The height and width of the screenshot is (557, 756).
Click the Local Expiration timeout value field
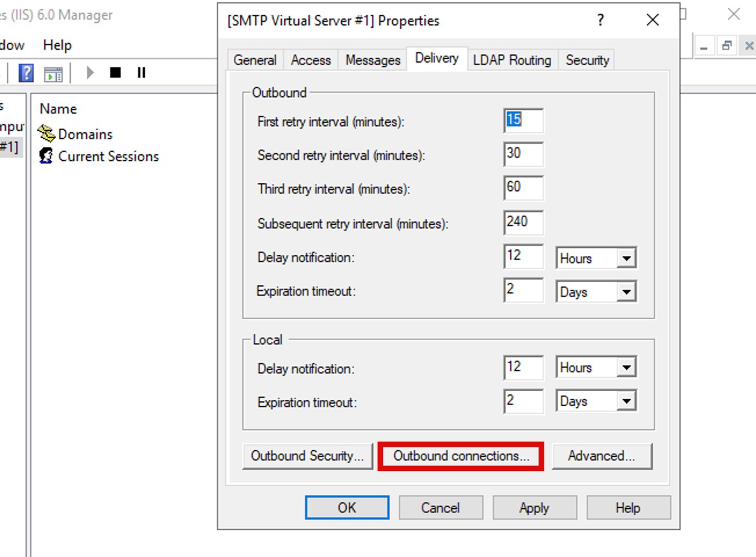524,402
